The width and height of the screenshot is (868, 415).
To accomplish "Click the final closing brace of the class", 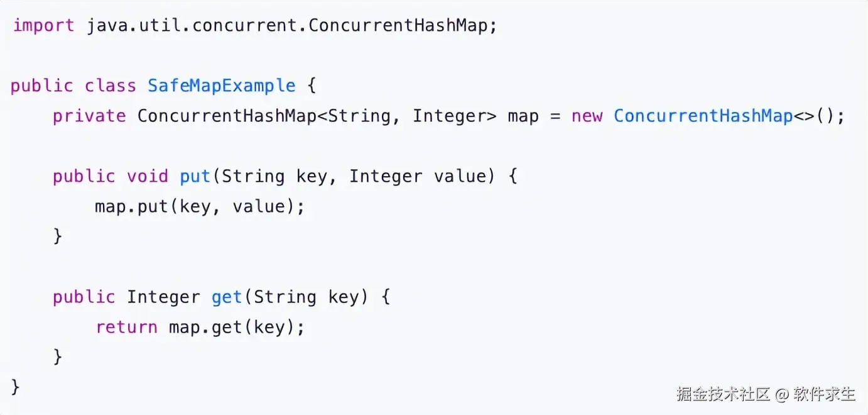I will (x=16, y=387).
